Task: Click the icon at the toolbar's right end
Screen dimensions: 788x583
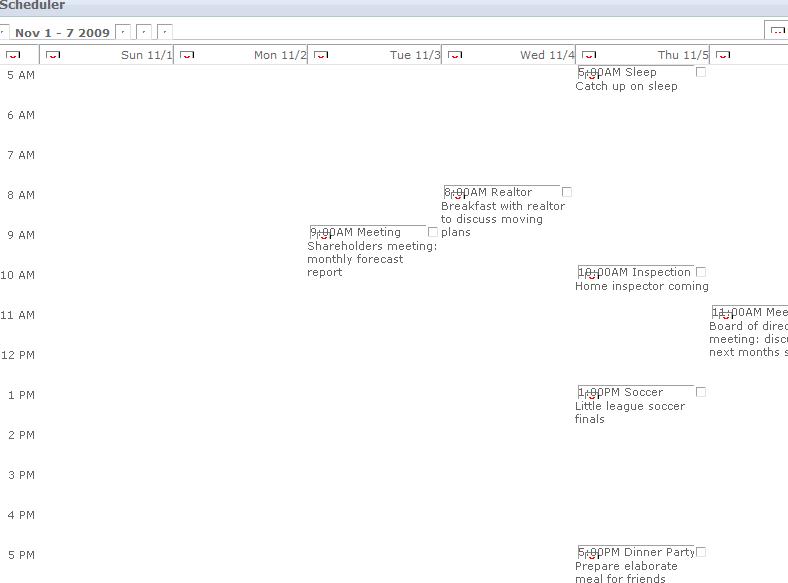Action: point(777,32)
